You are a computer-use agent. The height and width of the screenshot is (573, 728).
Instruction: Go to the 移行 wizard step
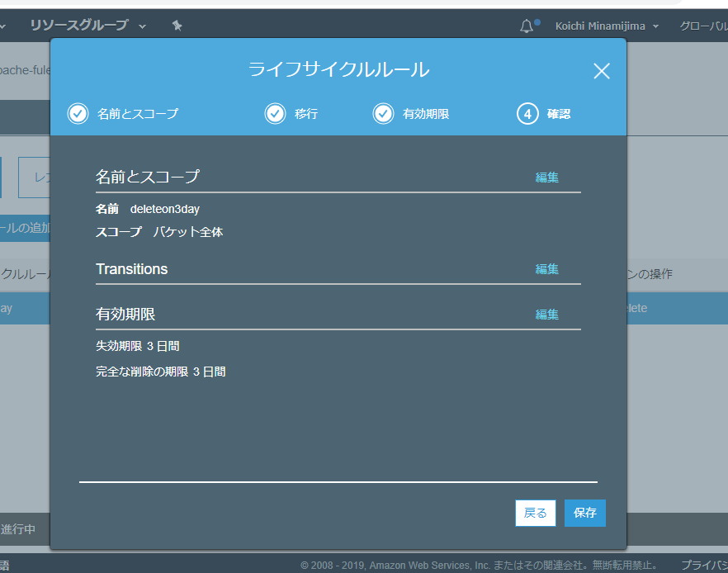click(x=306, y=114)
